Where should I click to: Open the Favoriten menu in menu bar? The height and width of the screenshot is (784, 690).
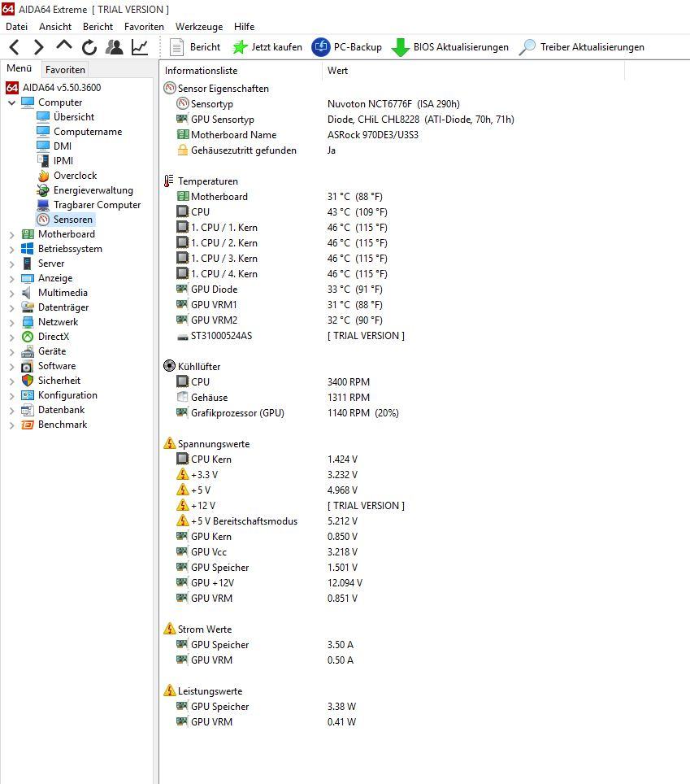144,27
